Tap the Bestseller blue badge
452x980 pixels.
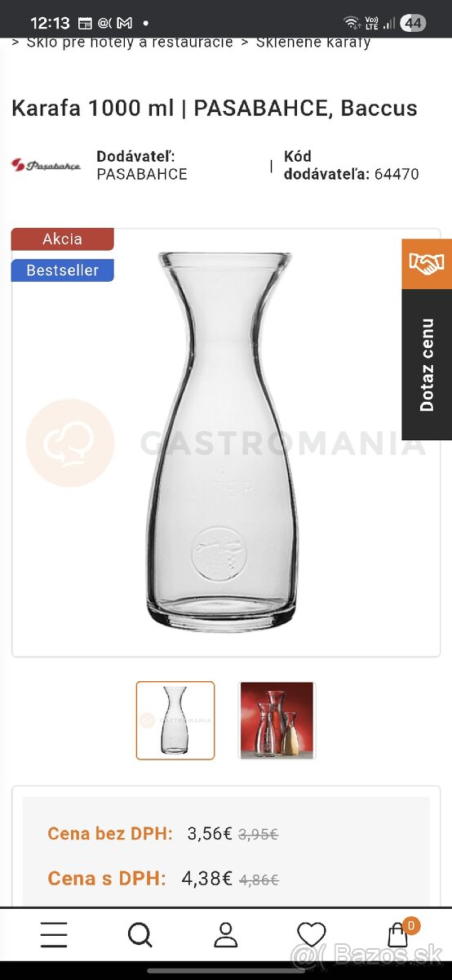63,270
